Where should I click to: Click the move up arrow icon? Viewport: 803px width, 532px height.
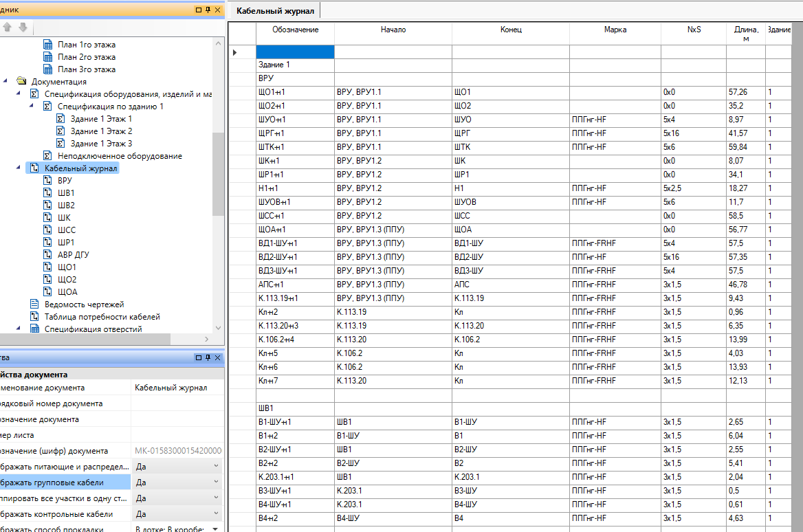[x=8, y=27]
